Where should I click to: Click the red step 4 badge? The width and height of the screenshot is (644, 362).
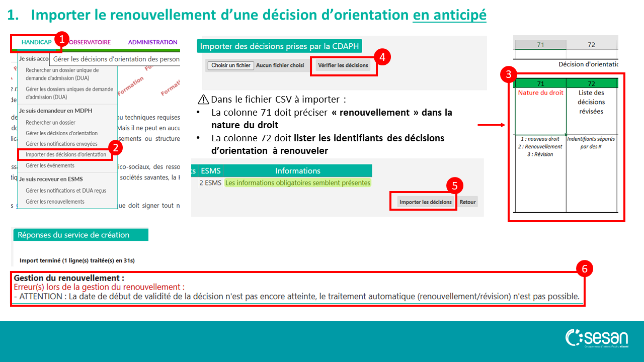tap(382, 58)
